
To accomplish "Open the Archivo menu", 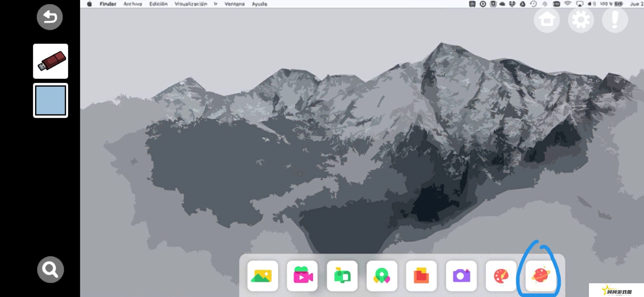I will pos(133,4).
